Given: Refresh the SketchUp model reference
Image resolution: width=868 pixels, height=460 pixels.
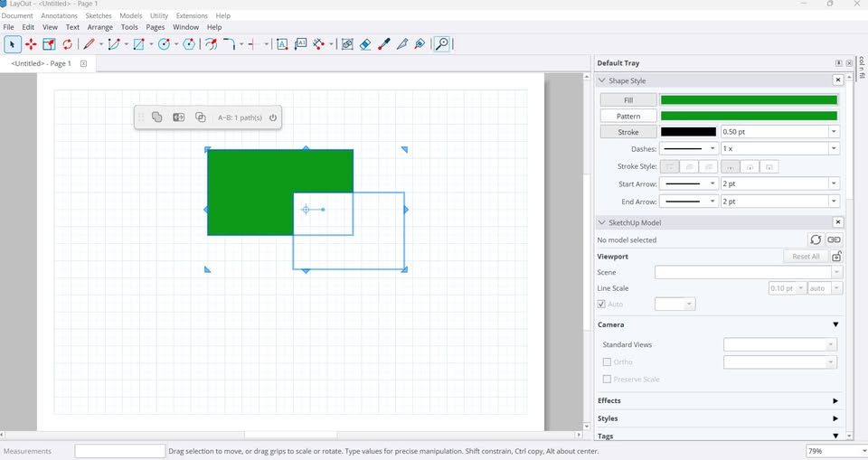Looking at the screenshot, I should point(816,239).
